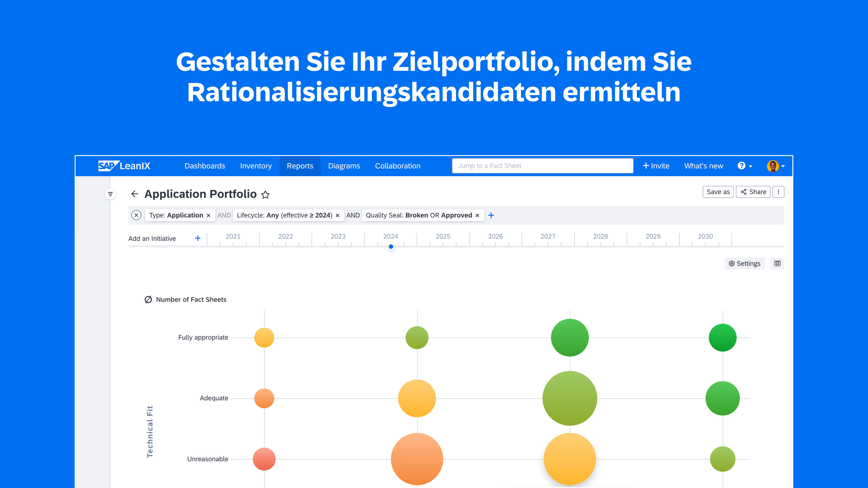This screenshot has height=488, width=868.
Task: Remove the Type: Application filter
Action: (x=209, y=216)
